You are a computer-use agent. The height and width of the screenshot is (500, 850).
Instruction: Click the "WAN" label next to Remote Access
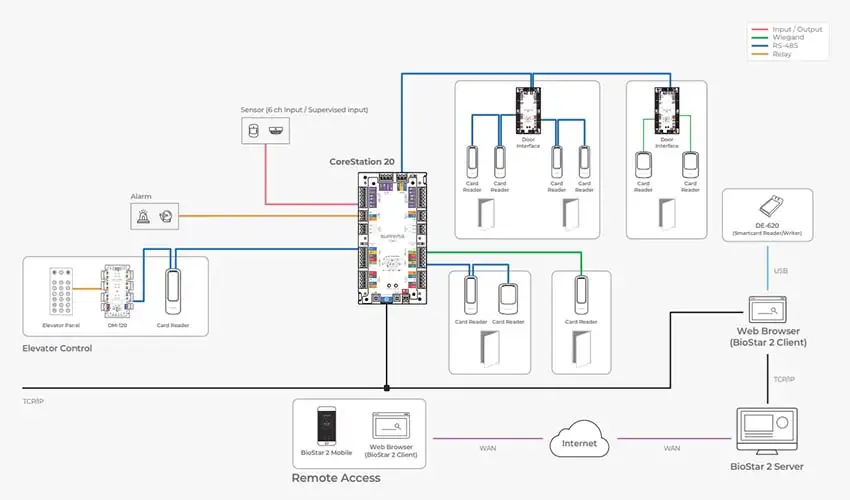coord(487,448)
